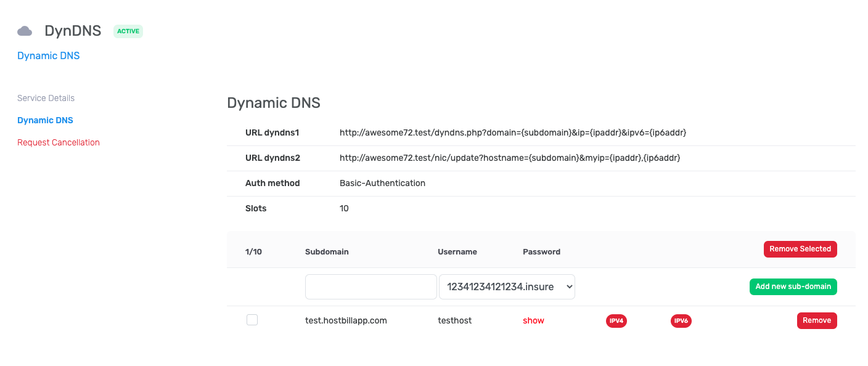The width and height of the screenshot is (868, 366).
Task: Tick the checkbox for test.hostbillapp.com
Action: 252,320
